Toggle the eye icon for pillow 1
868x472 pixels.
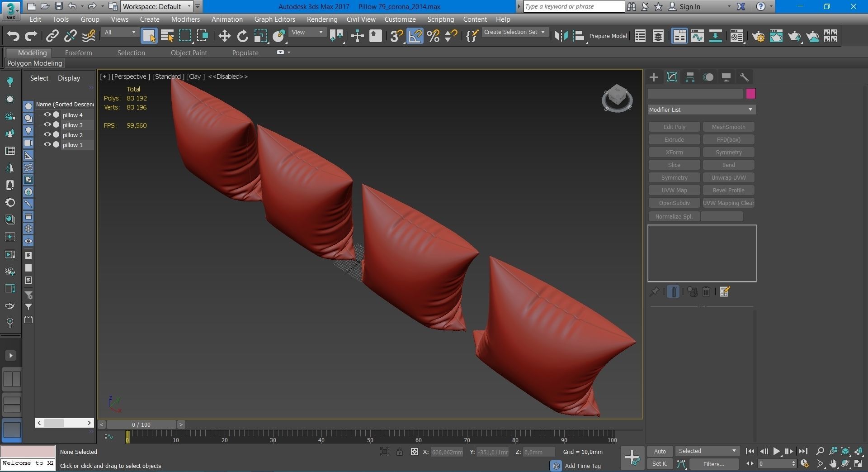pyautogui.click(x=47, y=145)
